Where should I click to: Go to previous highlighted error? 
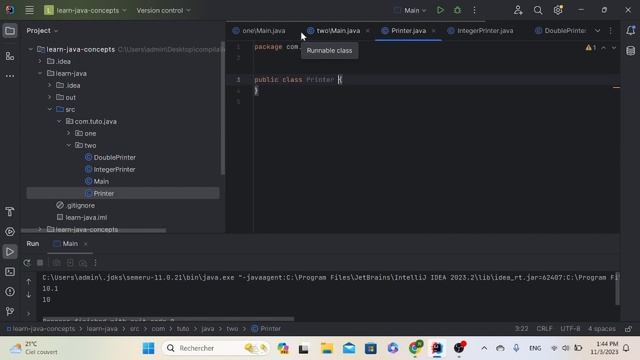(603, 48)
